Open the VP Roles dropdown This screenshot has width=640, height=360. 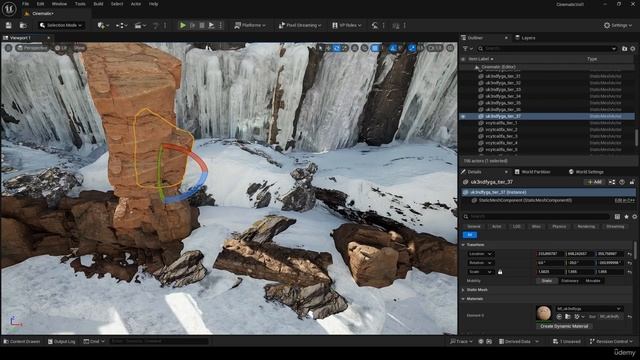347,25
